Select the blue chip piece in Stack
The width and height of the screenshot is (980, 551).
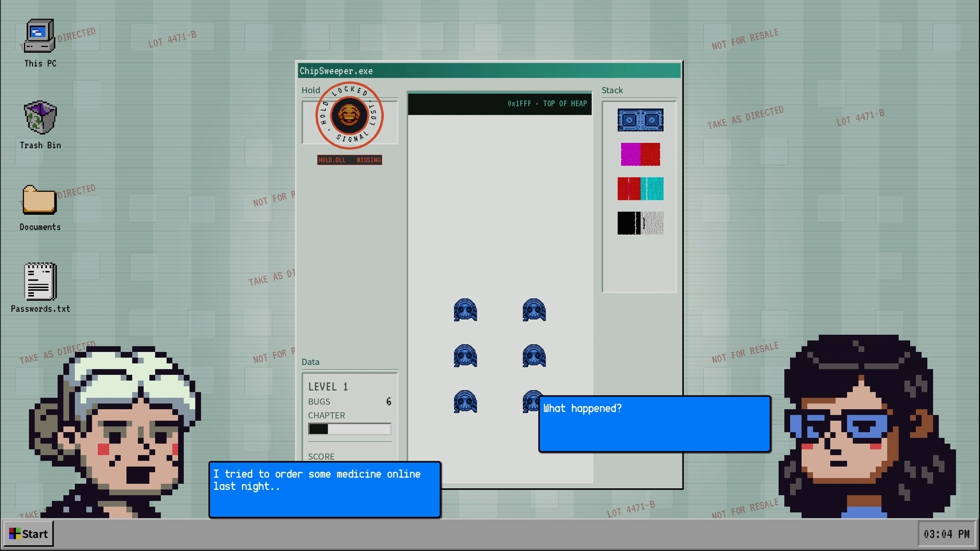coord(640,120)
